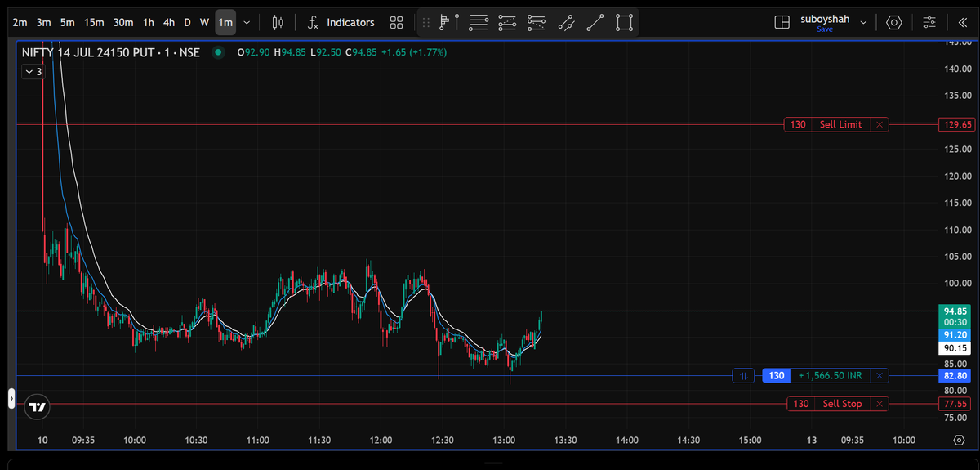
Task: Switch to W weekly timeframe
Action: click(204, 22)
